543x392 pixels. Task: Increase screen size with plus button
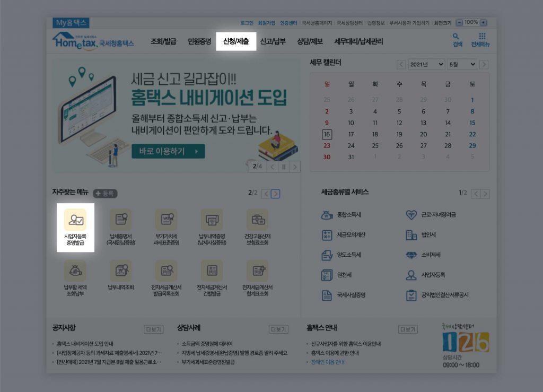click(484, 22)
